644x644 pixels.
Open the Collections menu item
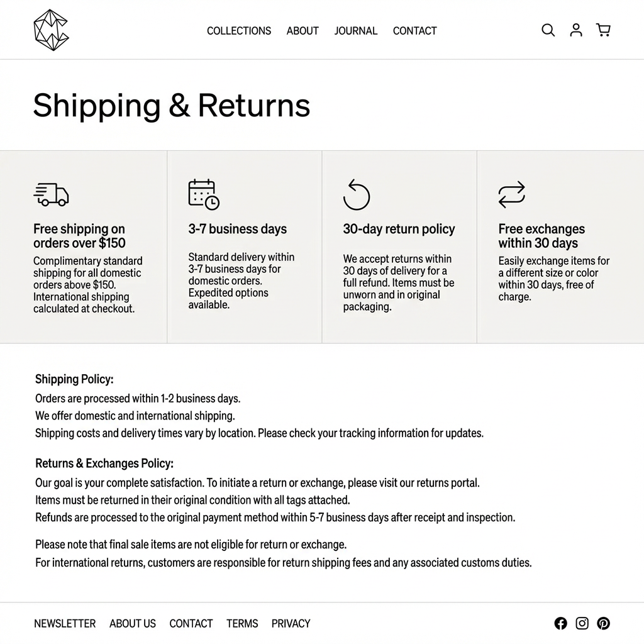point(239,31)
